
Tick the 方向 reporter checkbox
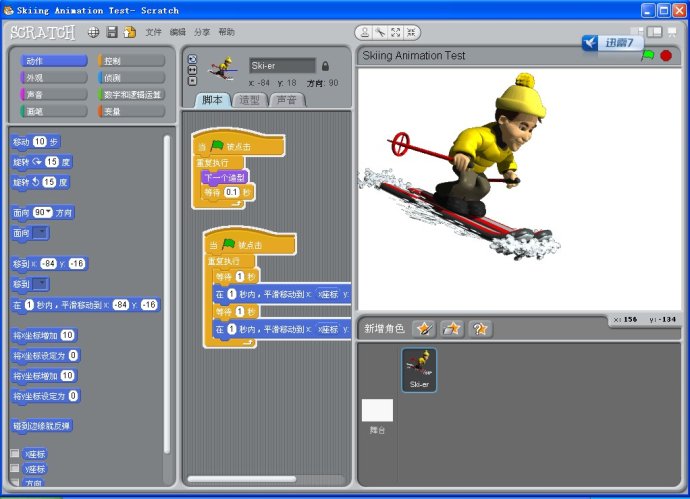coord(15,482)
